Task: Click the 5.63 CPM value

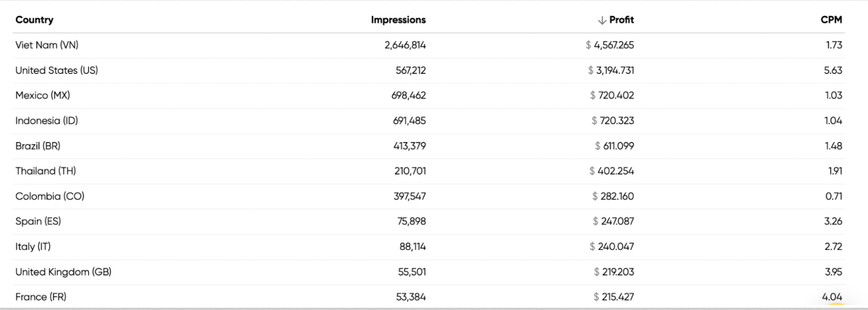Action: coord(833,70)
